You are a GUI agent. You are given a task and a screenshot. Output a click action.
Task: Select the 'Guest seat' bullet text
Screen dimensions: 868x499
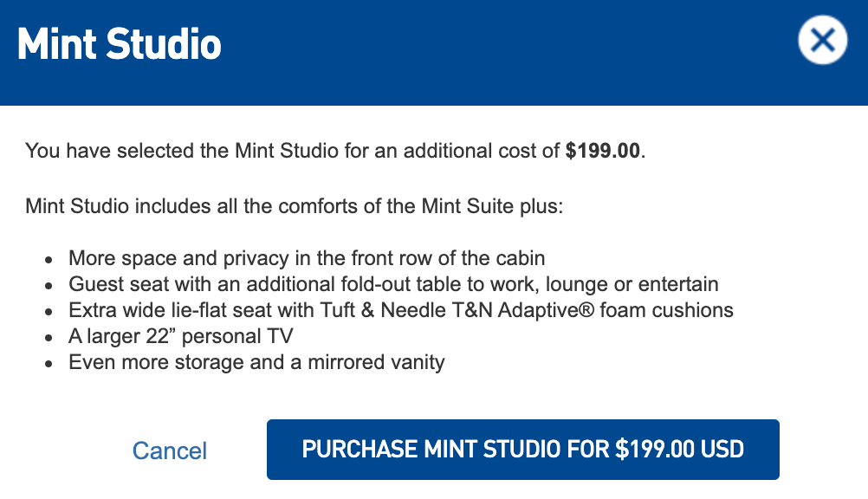[x=393, y=284]
